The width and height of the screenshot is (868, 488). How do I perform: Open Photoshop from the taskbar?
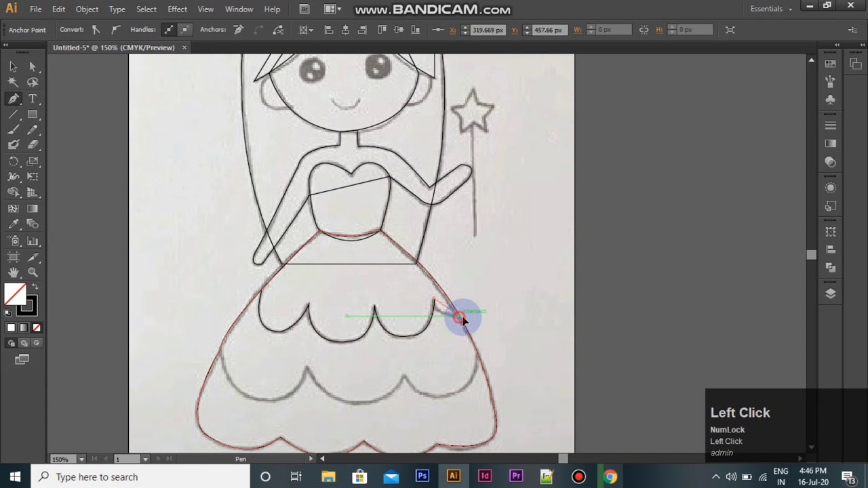422,476
